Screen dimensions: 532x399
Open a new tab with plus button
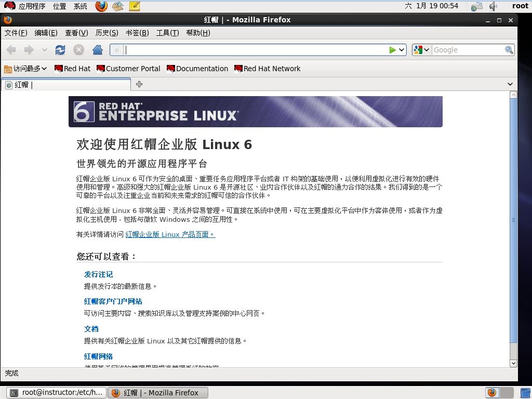[139, 84]
